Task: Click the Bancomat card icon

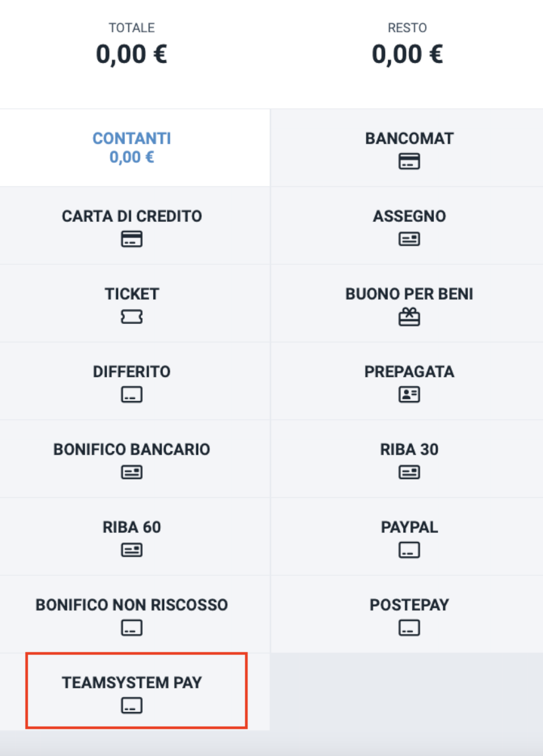Action: [x=409, y=161]
